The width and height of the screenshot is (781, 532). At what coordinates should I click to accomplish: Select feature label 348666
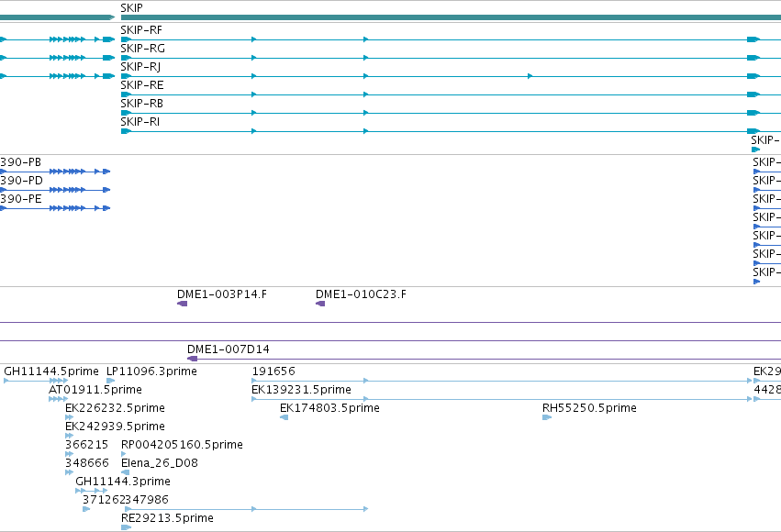tap(87, 463)
